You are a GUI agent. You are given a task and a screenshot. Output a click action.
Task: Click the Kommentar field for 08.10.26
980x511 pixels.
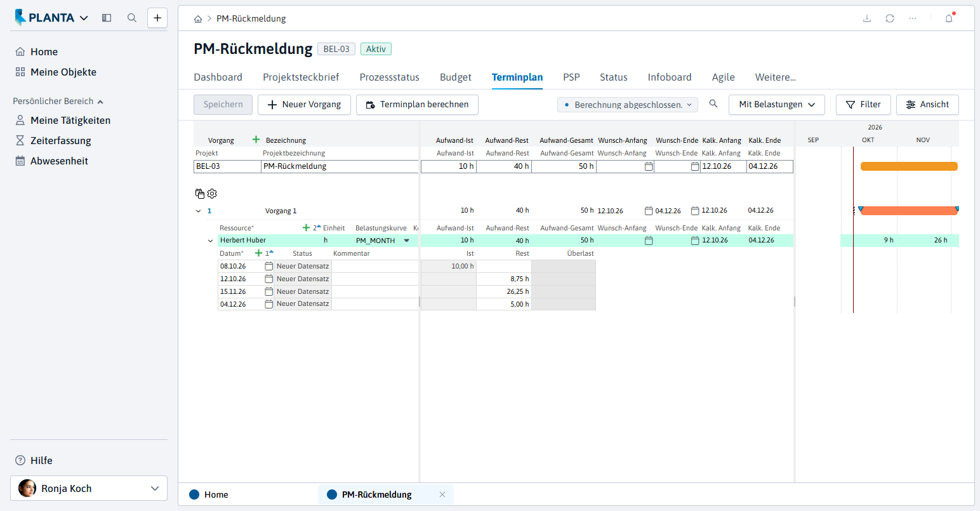(x=375, y=266)
